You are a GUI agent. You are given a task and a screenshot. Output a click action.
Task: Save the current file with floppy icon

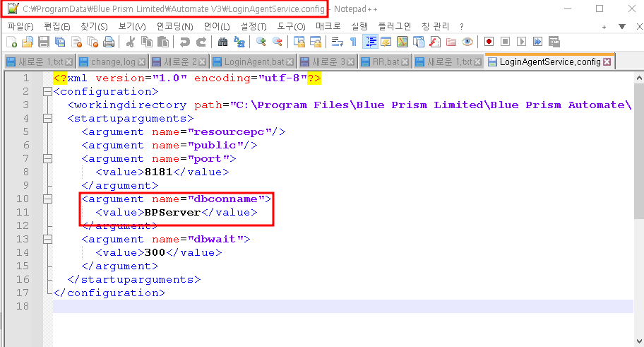(x=44, y=42)
